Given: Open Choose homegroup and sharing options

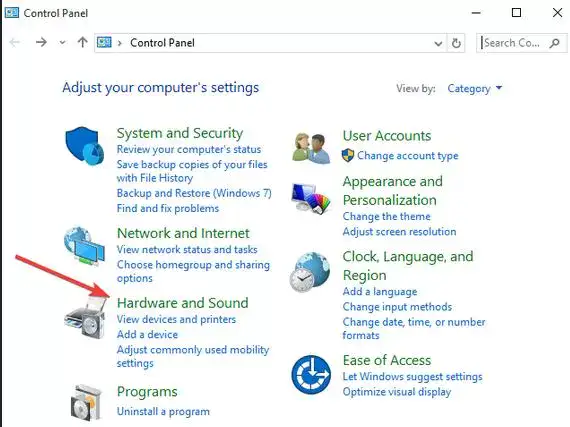Looking at the screenshot, I should 193,271.
